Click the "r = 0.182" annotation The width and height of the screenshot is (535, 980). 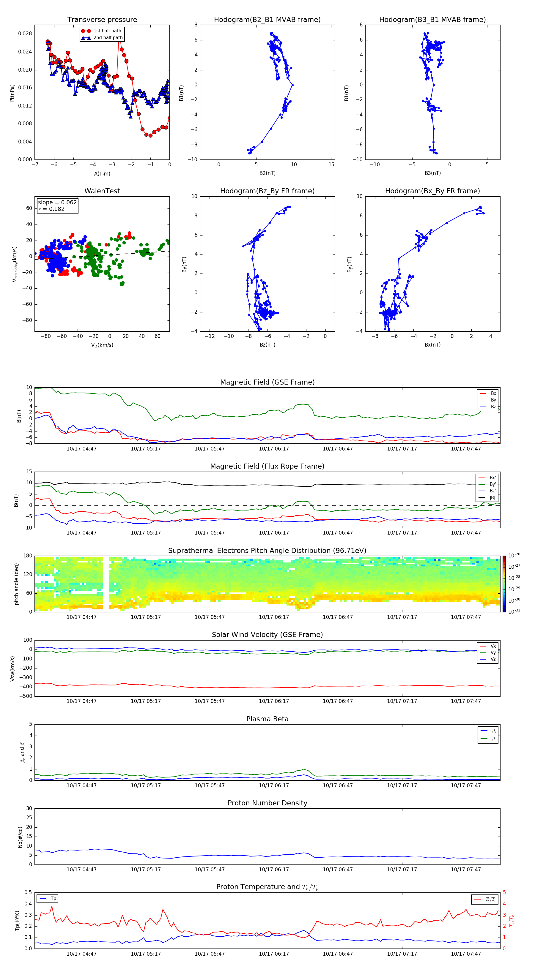pos(51,209)
